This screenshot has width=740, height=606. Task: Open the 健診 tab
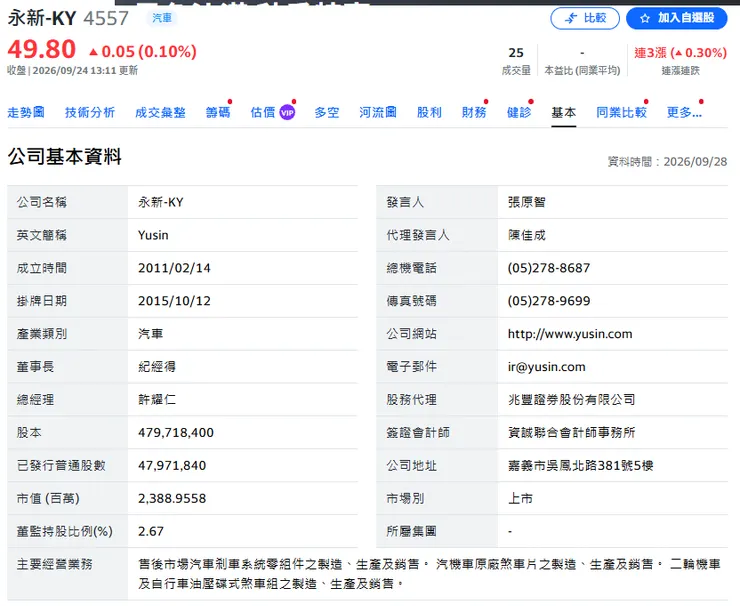click(519, 112)
